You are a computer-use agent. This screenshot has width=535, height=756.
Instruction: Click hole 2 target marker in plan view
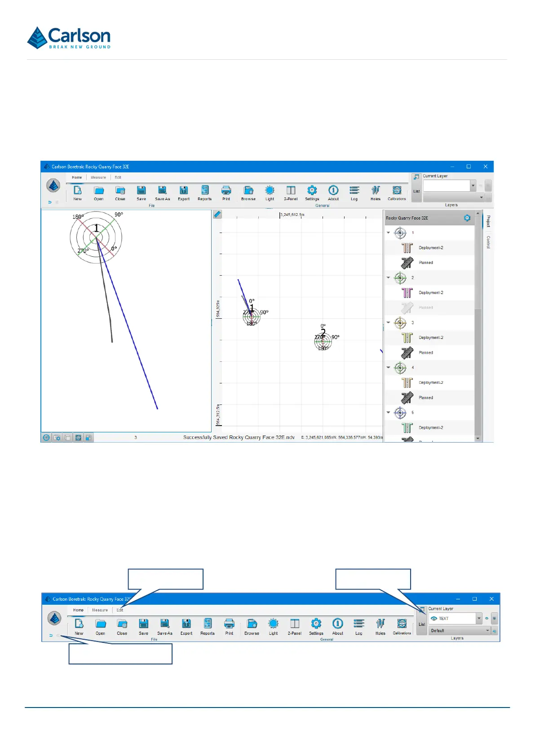(323, 341)
